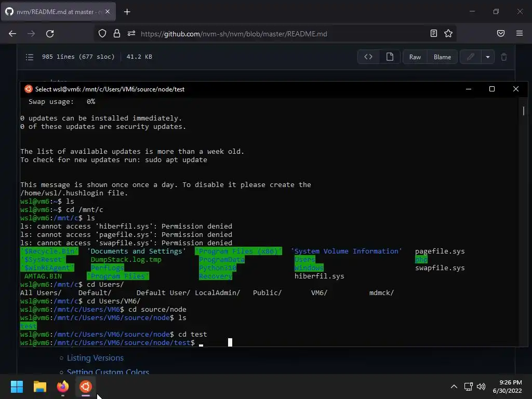Open the Blame view
Viewport: 532px width, 399px height.
coord(443,57)
